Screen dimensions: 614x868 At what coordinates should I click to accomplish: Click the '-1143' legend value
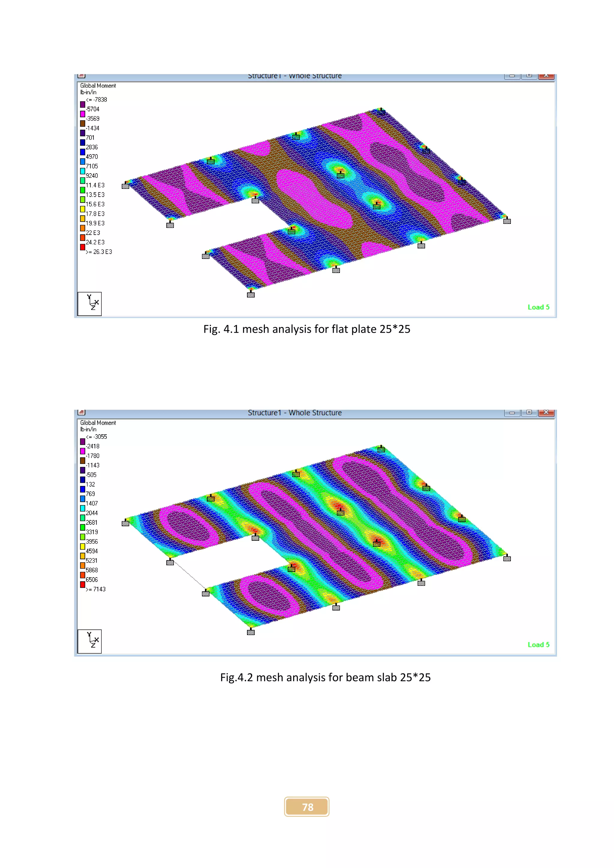click(93, 465)
